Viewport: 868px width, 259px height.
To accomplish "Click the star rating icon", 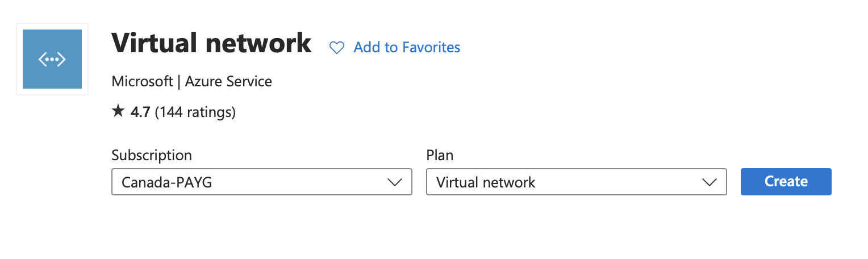I will click(118, 112).
